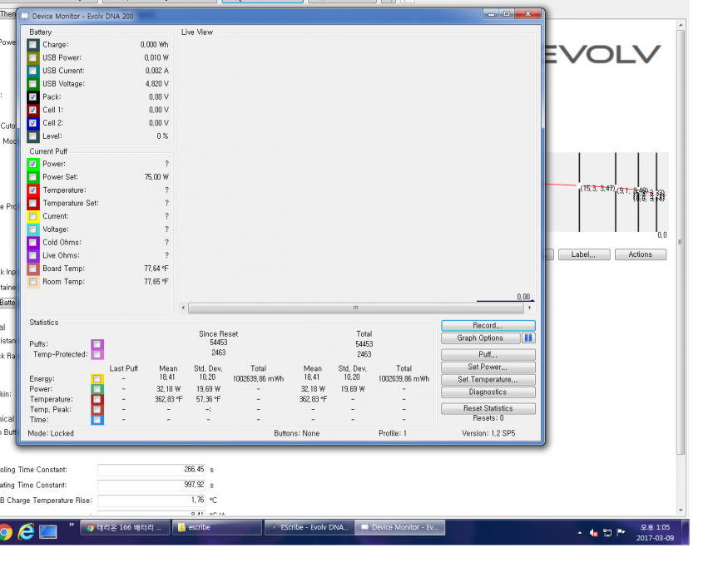
Task: Toggle the Temp. Peak statistics checkbox
Action: pyautogui.click(x=97, y=410)
